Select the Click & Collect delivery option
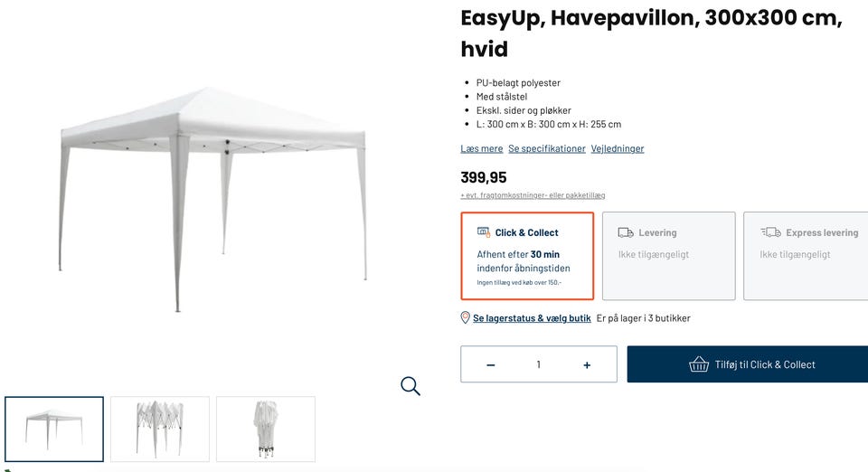This screenshot has height=472, width=868. (527, 256)
